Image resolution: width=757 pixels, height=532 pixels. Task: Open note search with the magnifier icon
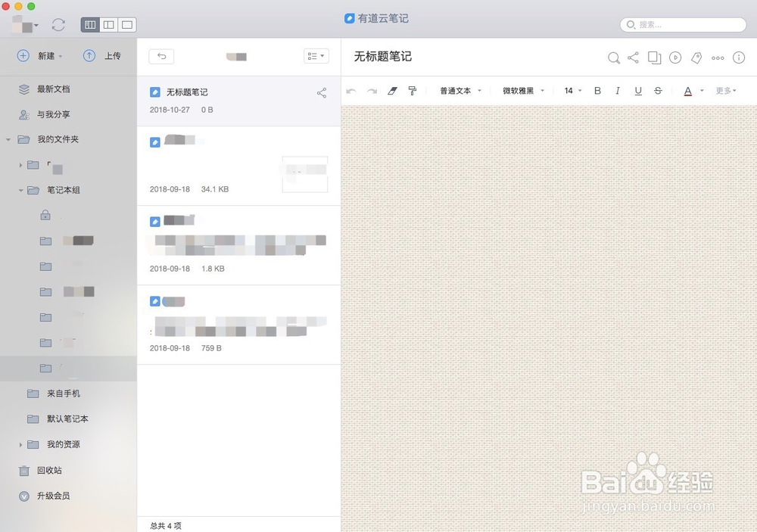tap(613, 58)
